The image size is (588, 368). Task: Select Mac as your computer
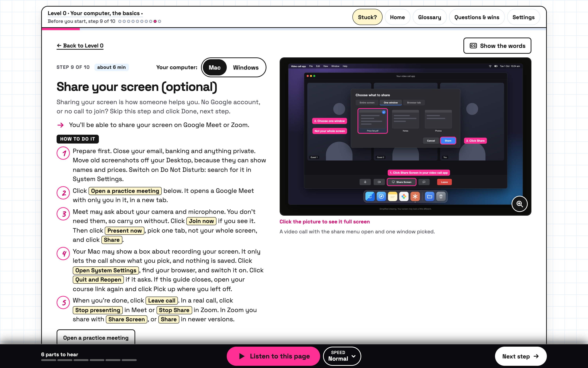click(215, 67)
